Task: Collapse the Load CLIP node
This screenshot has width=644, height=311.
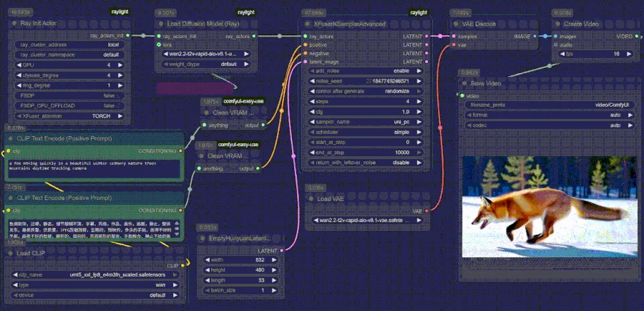Action: pos(9,254)
